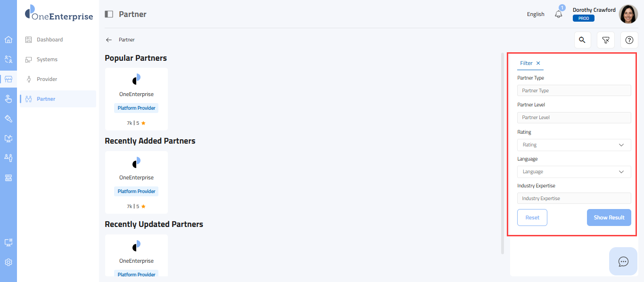The height and width of the screenshot is (282, 644).
Task: Close the Filter tab
Action: point(538,63)
